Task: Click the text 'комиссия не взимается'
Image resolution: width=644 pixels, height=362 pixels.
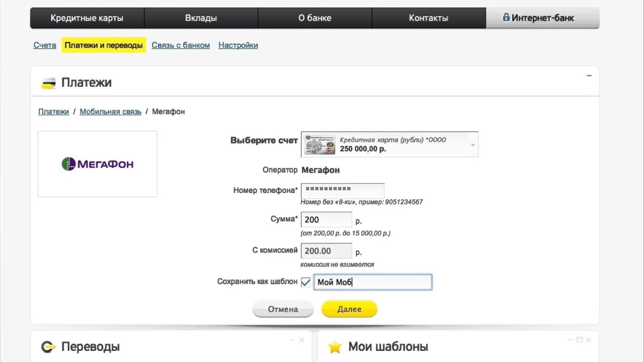Action: pyautogui.click(x=337, y=264)
